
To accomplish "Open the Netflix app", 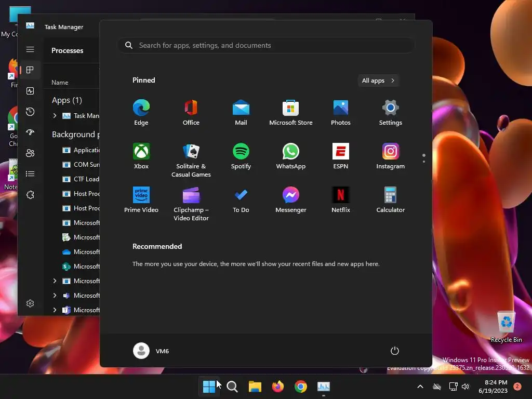I will pos(341,200).
